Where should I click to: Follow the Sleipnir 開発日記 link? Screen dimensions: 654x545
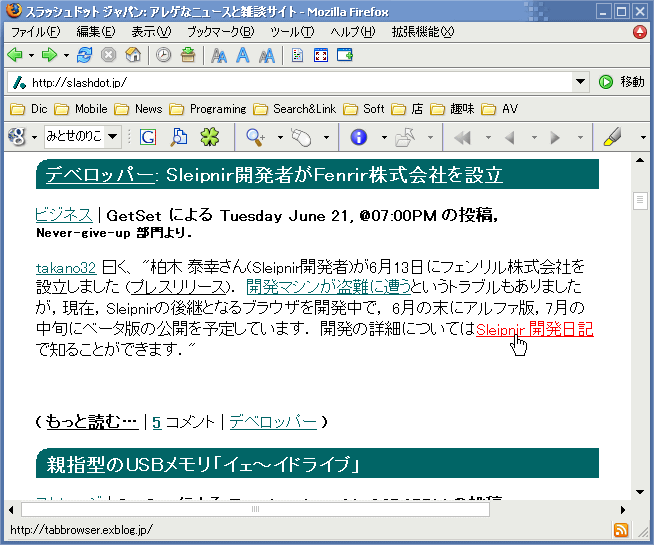(534, 329)
